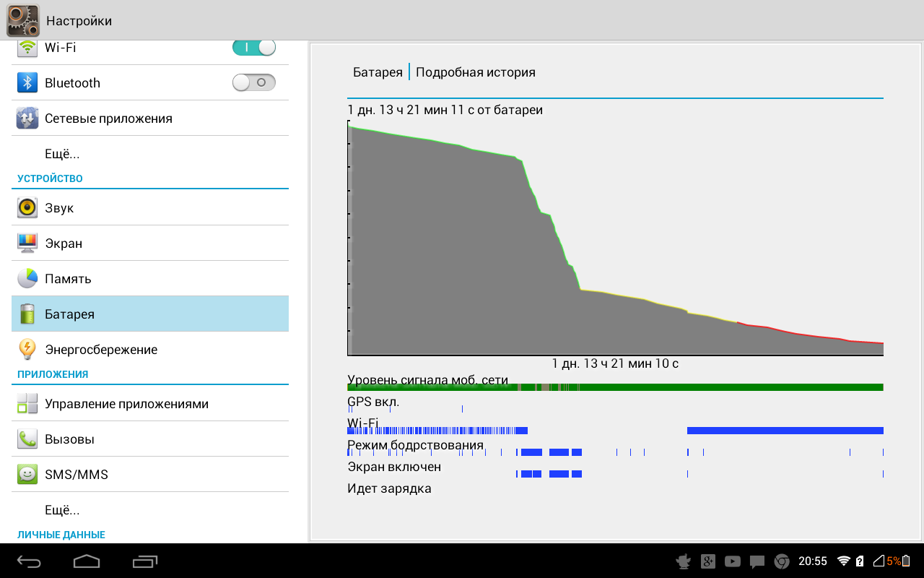This screenshot has height=578, width=924.
Task: Tap the green Батарея battery icon
Action: [x=27, y=314]
